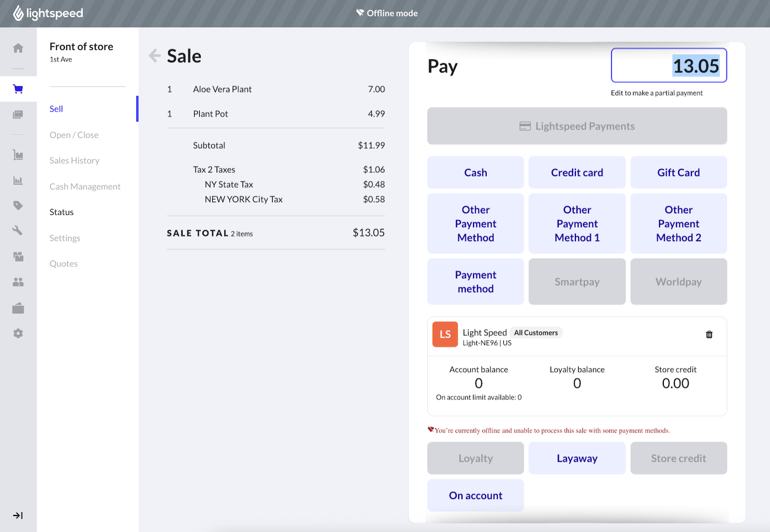This screenshot has width=770, height=532.
Task: Pay with Gift Card
Action: point(679,173)
